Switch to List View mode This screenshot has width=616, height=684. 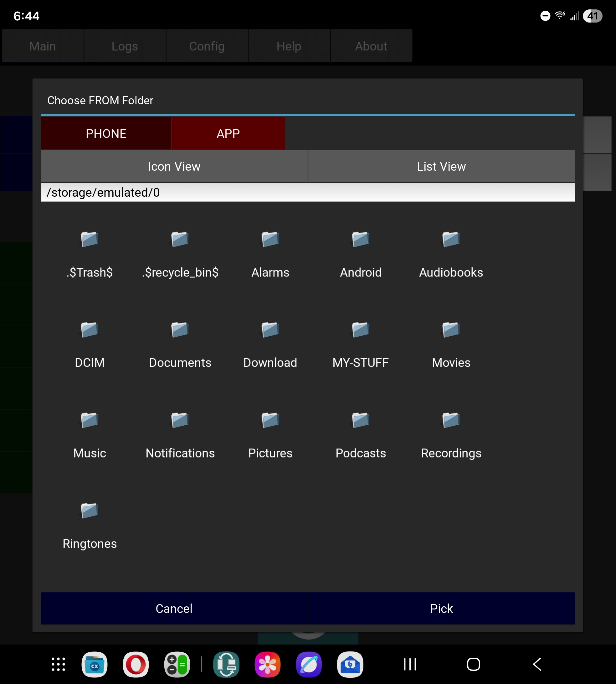(441, 166)
